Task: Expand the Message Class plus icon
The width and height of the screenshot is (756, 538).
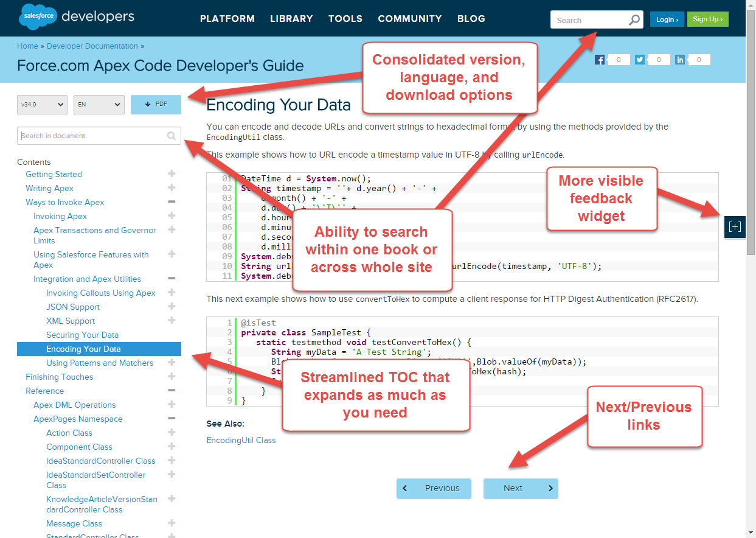Action: click(x=172, y=523)
